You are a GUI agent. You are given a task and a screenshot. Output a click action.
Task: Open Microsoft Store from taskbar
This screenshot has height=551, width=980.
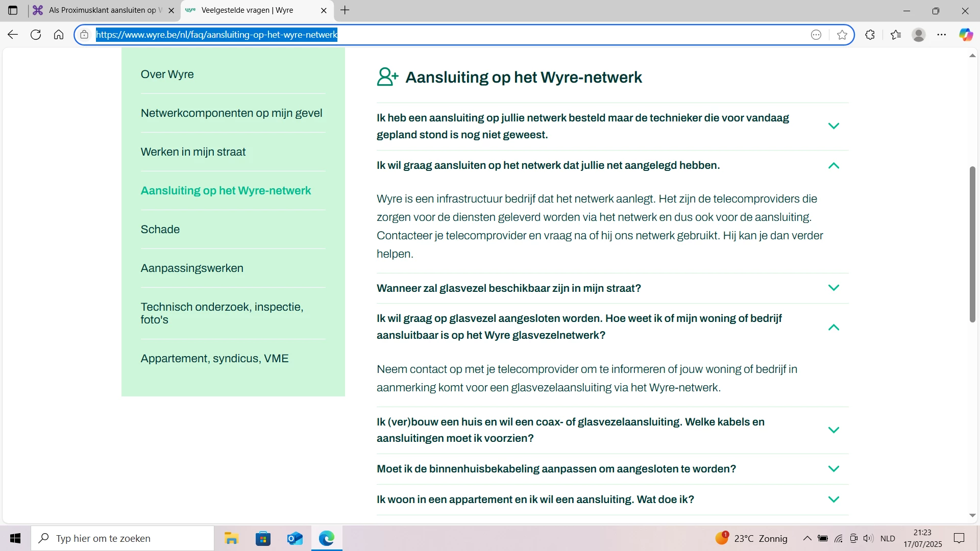263,538
